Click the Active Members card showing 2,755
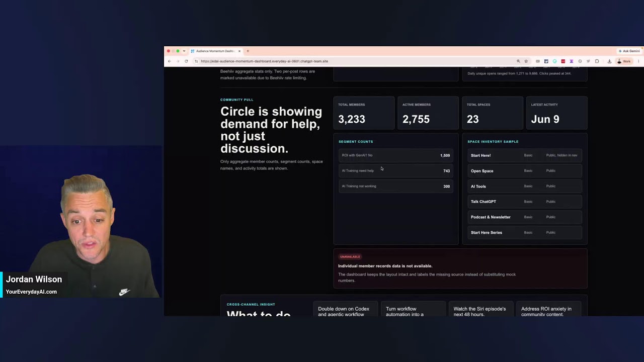This screenshot has height=362, width=644. point(428,114)
